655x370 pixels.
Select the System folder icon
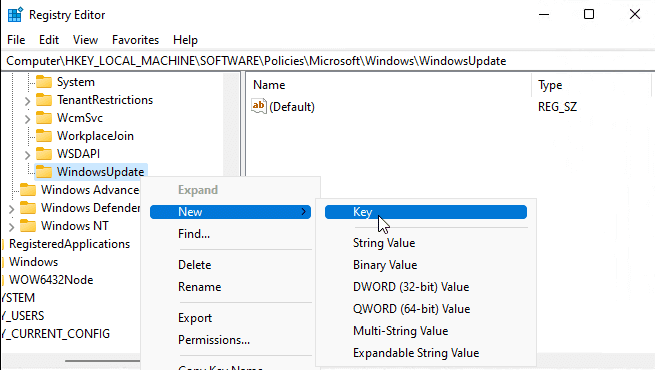click(44, 82)
